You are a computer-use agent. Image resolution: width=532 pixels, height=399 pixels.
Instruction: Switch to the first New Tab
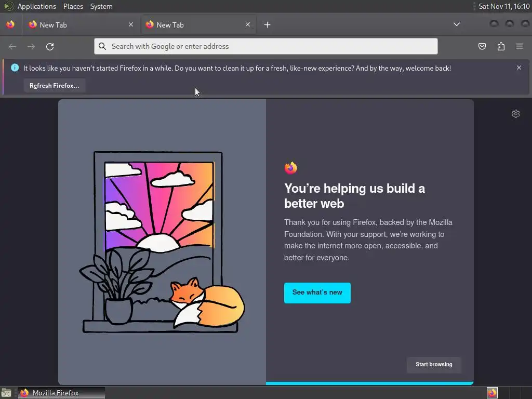pyautogui.click(x=82, y=25)
